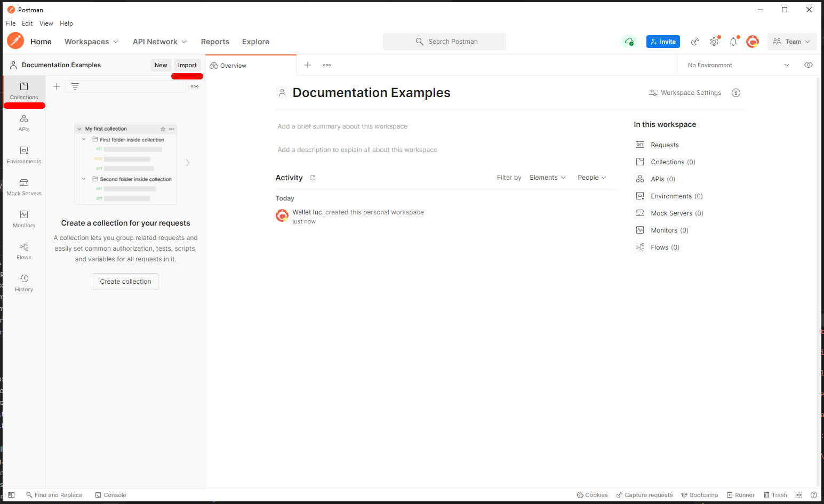Expand the API Network dropdown
The height and width of the screenshot is (504, 824).
coord(159,42)
